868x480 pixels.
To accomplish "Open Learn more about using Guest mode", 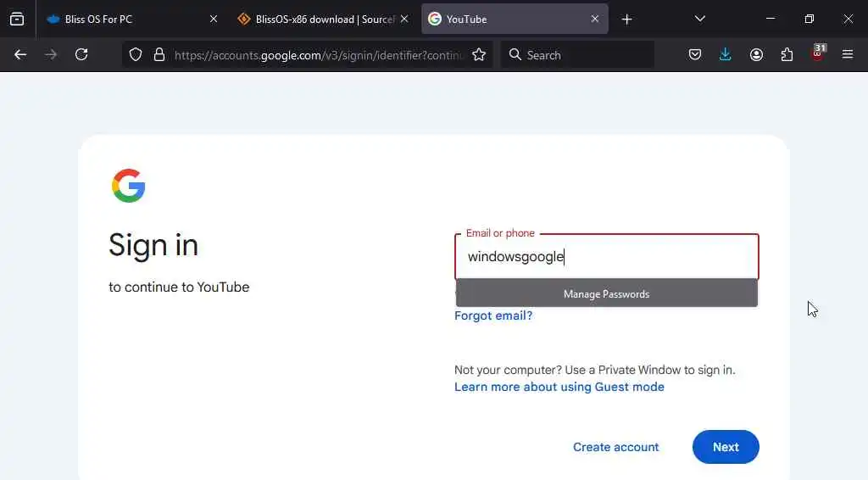I will coord(559,387).
